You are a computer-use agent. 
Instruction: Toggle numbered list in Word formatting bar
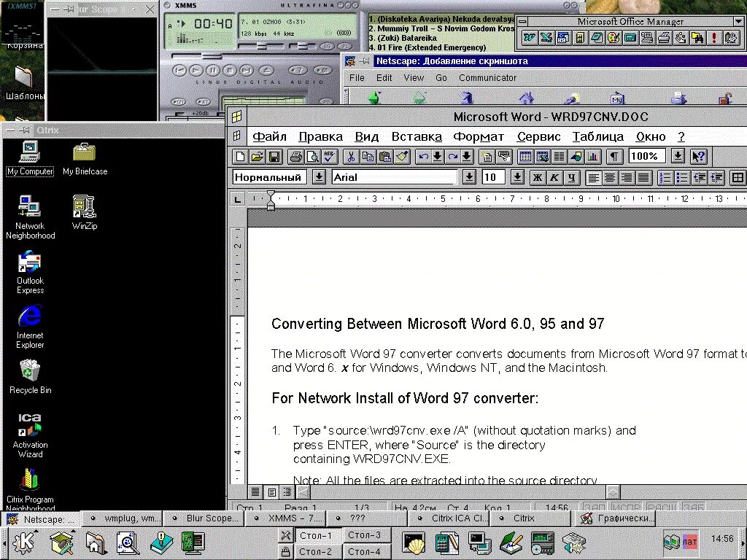(x=665, y=178)
